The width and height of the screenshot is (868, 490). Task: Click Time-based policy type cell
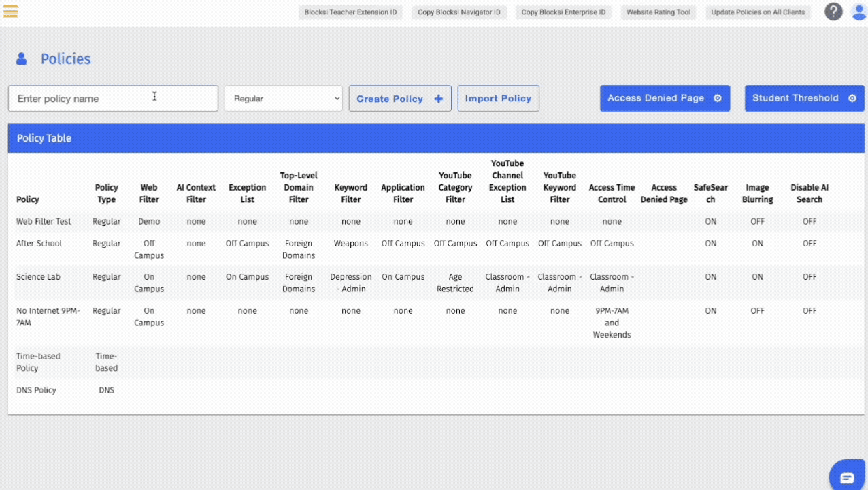(x=106, y=362)
